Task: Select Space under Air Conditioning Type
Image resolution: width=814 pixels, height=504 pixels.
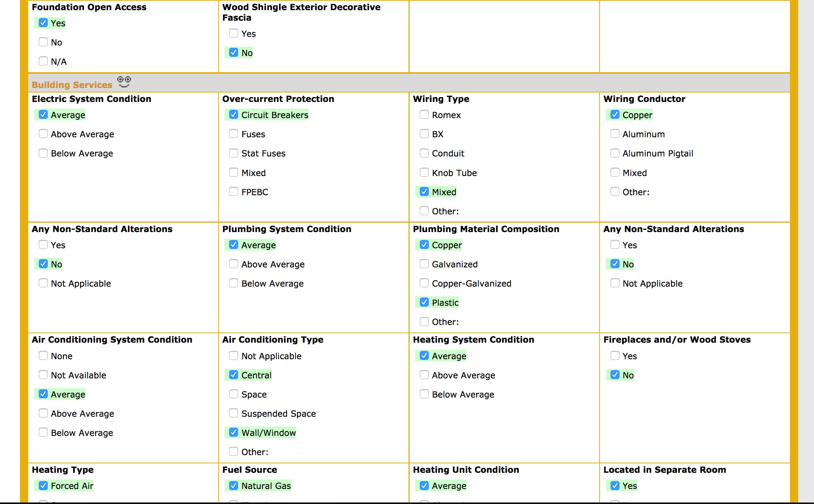Action: tap(233, 394)
